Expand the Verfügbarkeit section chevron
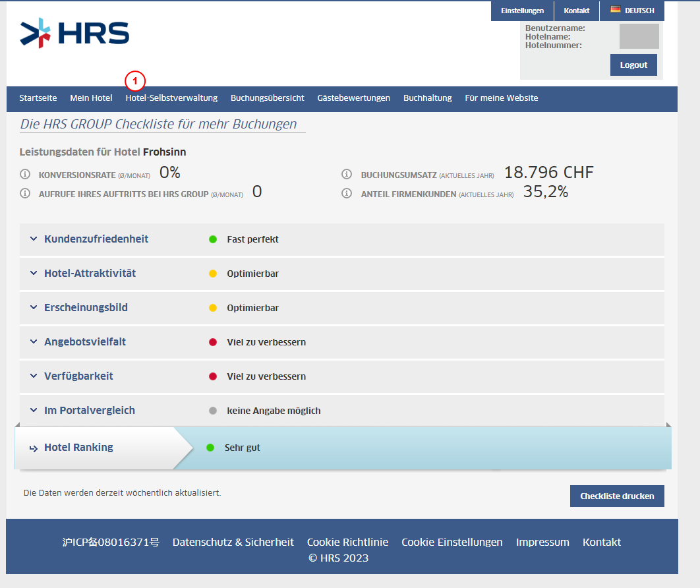Viewport: 700px width, 588px height. (x=34, y=376)
